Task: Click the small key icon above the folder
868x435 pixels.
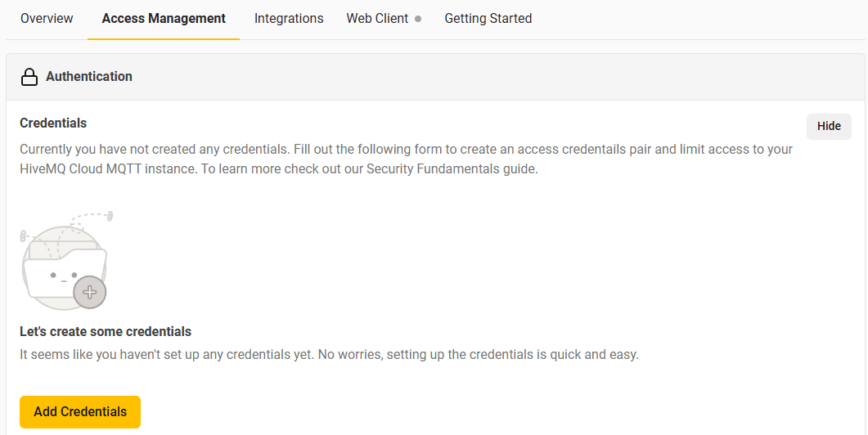Action: 110,216
